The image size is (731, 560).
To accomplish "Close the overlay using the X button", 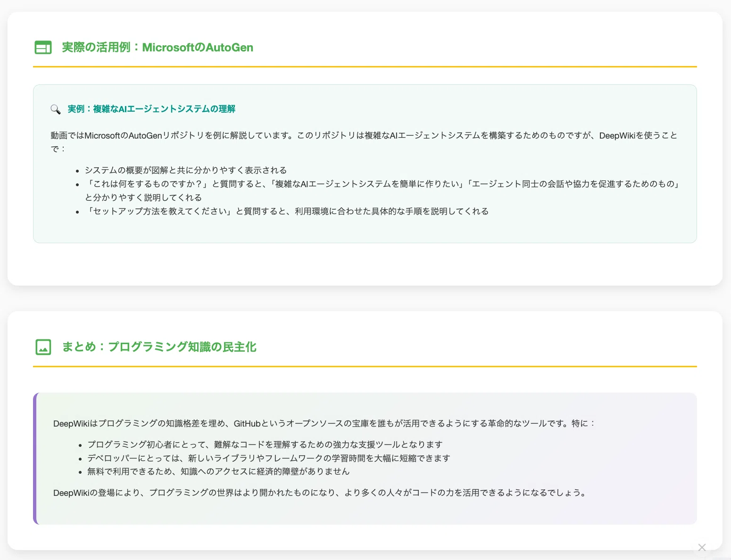I will click(x=702, y=547).
